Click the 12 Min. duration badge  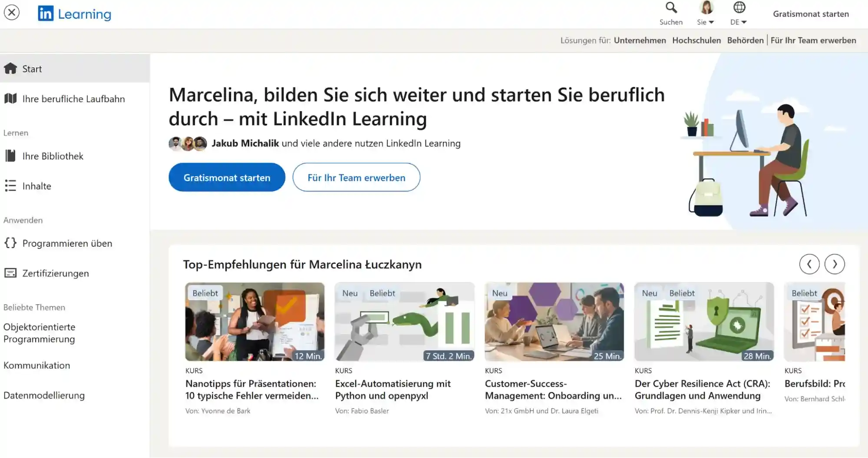click(308, 356)
